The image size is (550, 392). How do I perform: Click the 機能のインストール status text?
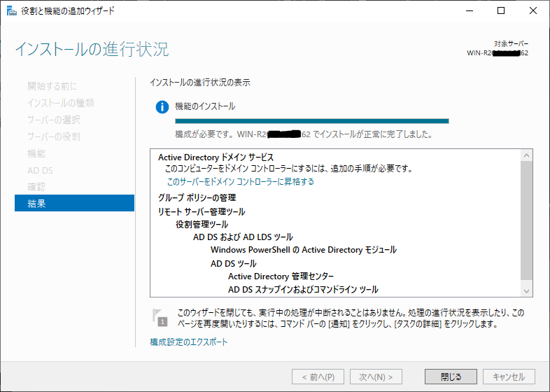[x=205, y=106]
